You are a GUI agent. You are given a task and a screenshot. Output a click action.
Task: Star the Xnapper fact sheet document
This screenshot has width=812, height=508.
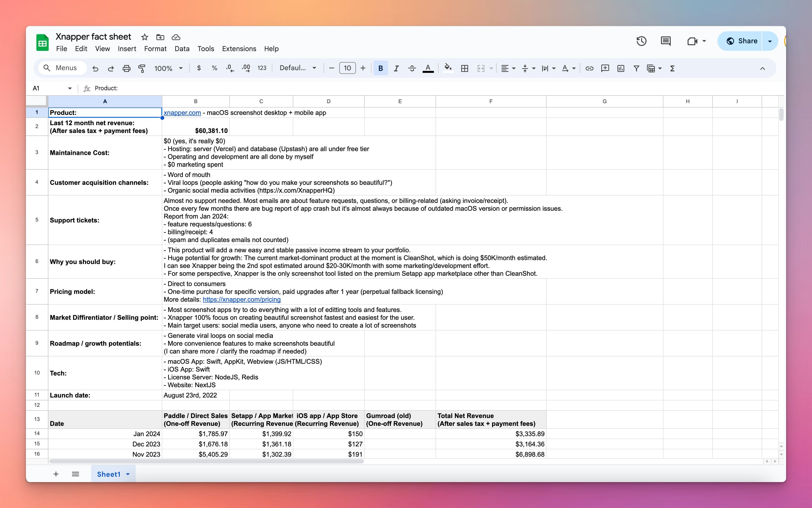click(x=144, y=37)
